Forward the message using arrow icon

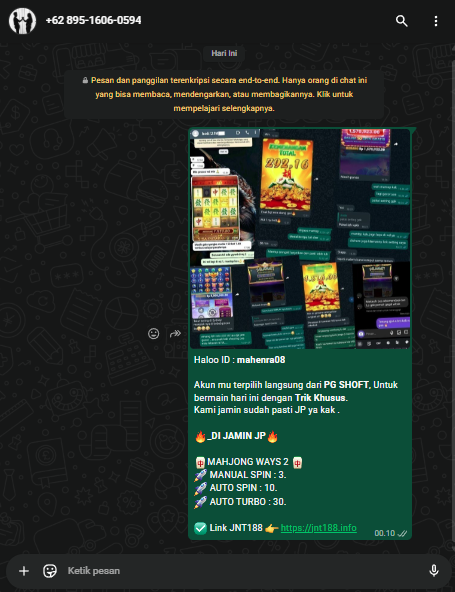coord(175,333)
